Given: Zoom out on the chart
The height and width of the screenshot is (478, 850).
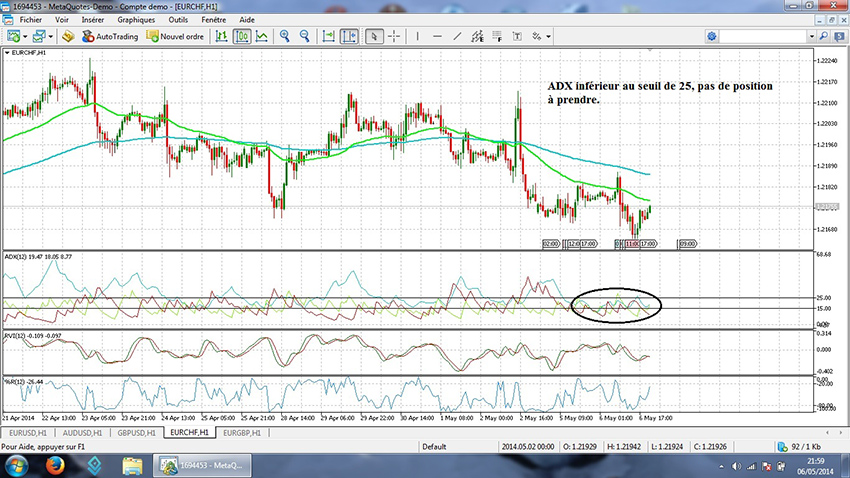Looking at the screenshot, I should tap(305, 36).
